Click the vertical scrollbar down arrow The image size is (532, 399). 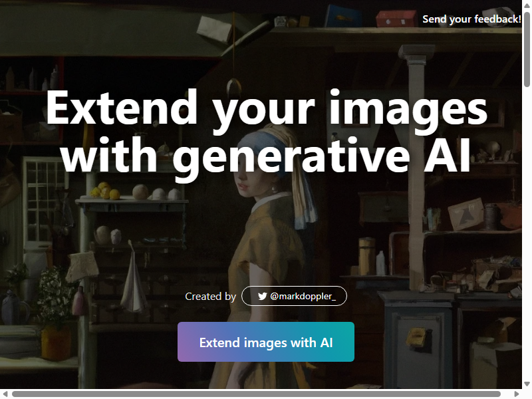point(527,384)
